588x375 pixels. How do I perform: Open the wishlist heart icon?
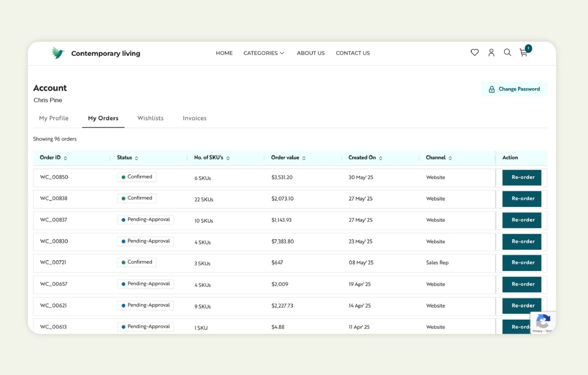(475, 52)
